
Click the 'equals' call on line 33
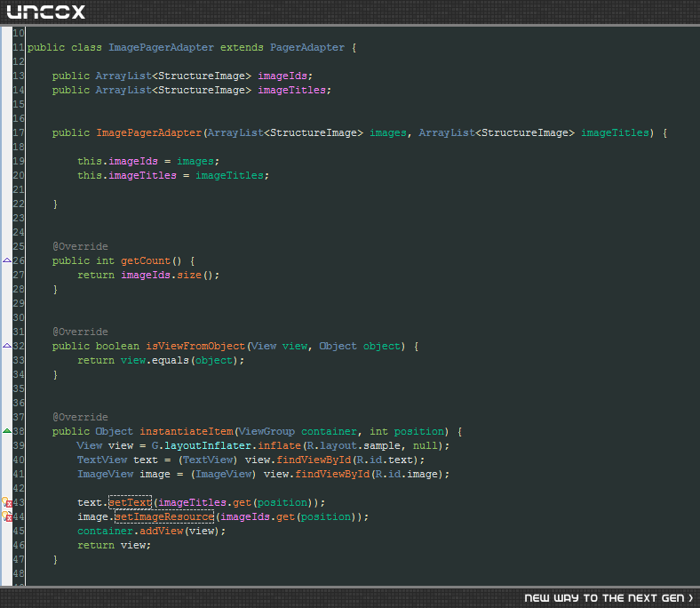pyautogui.click(x=171, y=361)
